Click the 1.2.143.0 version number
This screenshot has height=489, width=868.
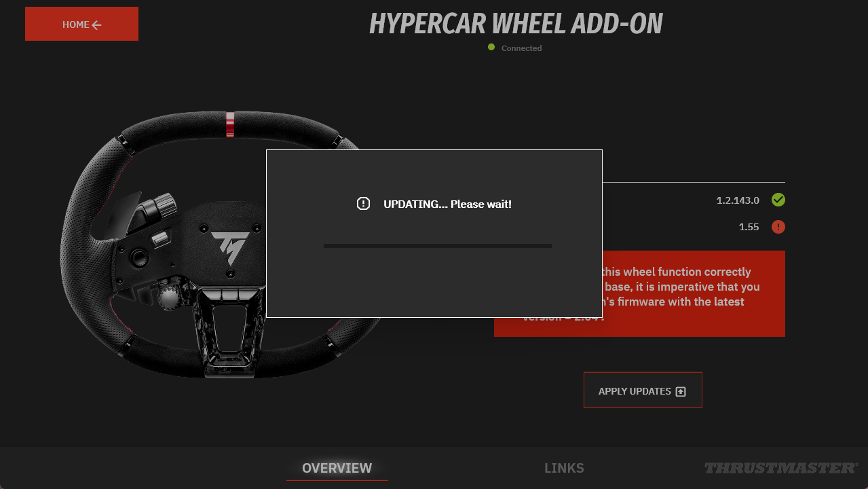click(738, 200)
